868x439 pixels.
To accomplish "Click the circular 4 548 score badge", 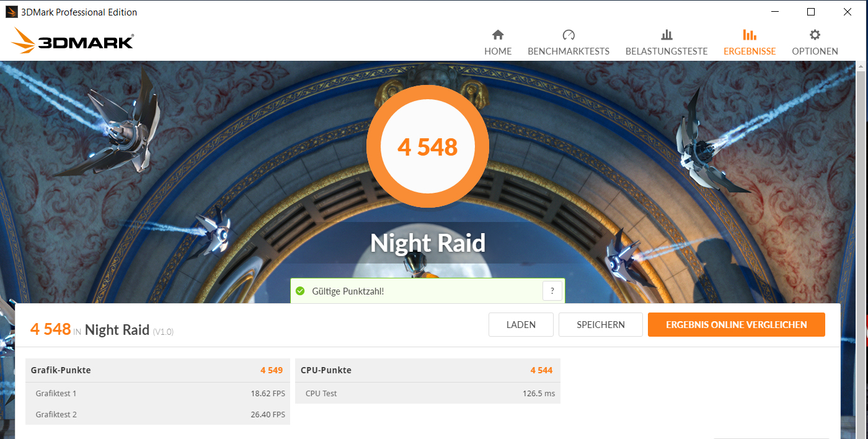I will [428, 147].
